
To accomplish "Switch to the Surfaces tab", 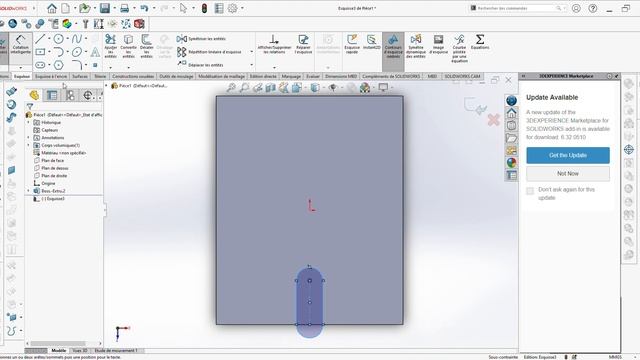I will click(80, 76).
